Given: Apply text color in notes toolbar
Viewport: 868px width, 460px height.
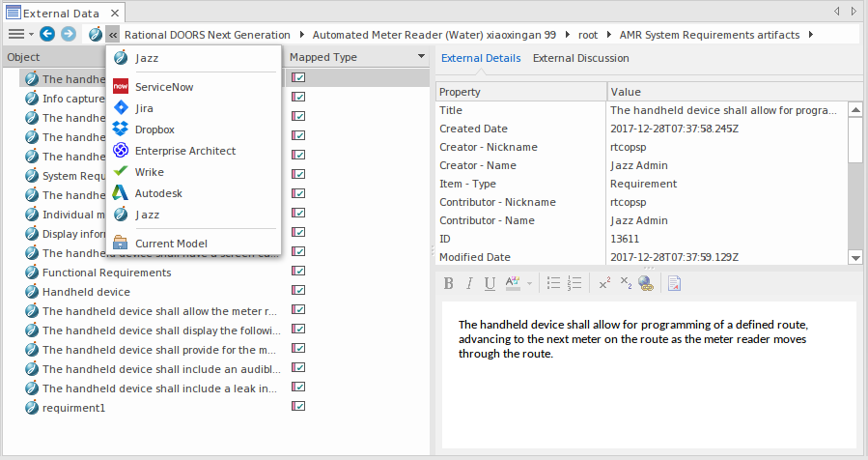Looking at the screenshot, I should pos(513,284).
